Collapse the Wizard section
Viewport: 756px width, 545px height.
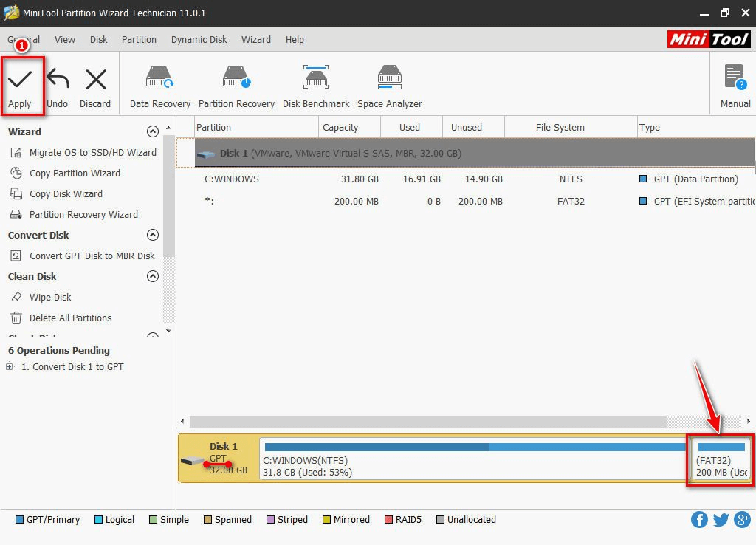[152, 131]
